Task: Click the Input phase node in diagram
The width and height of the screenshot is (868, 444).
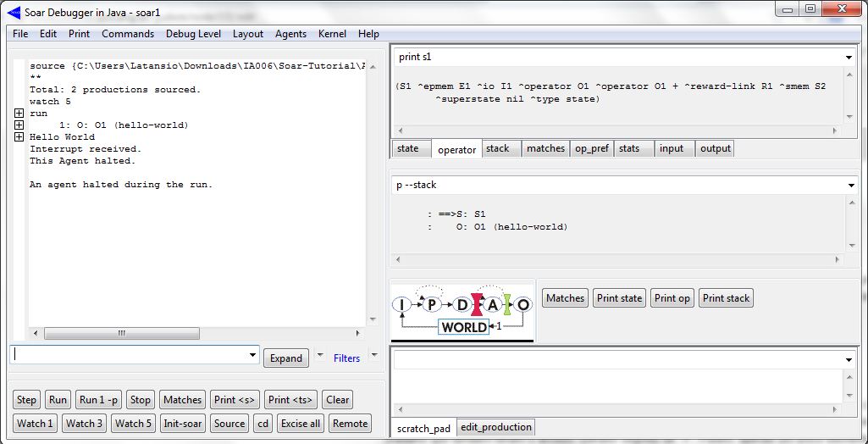Action: (x=403, y=304)
